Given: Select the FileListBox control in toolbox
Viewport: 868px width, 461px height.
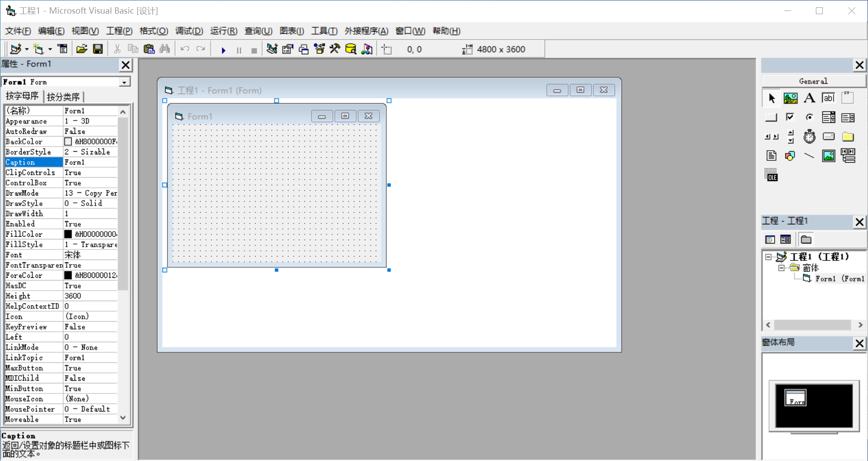Looking at the screenshot, I should pyautogui.click(x=772, y=156).
